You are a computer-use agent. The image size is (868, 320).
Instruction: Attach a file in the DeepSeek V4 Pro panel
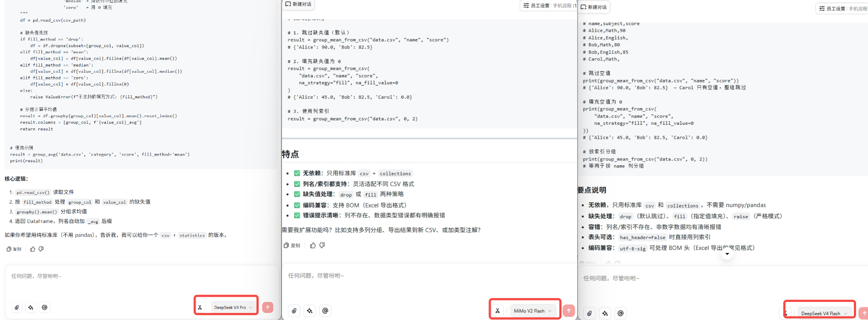(x=17, y=307)
